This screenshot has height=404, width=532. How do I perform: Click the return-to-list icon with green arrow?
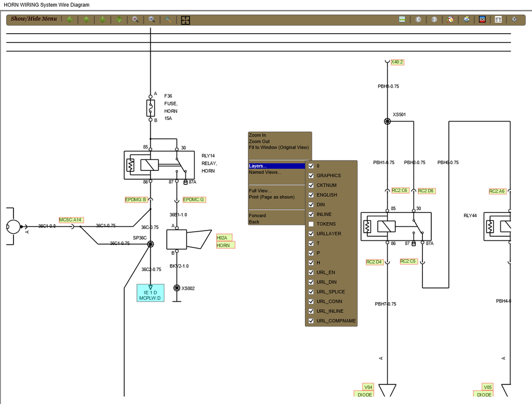402,19
